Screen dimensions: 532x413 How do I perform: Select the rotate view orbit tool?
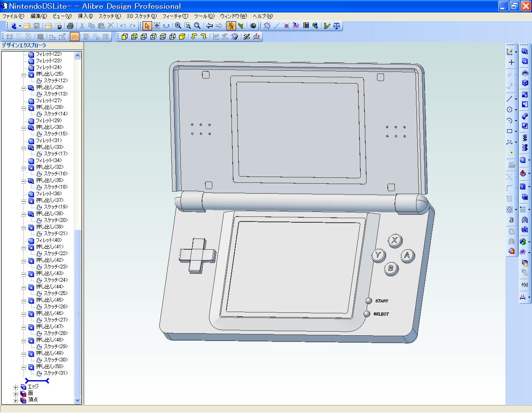[167, 25]
